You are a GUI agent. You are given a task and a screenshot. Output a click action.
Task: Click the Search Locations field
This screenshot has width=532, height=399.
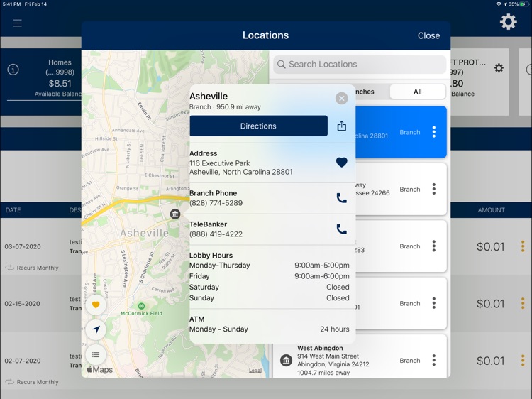tap(360, 65)
